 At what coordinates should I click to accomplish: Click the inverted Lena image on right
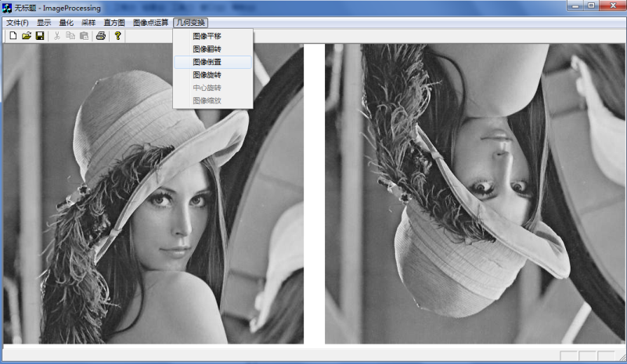[474, 193]
